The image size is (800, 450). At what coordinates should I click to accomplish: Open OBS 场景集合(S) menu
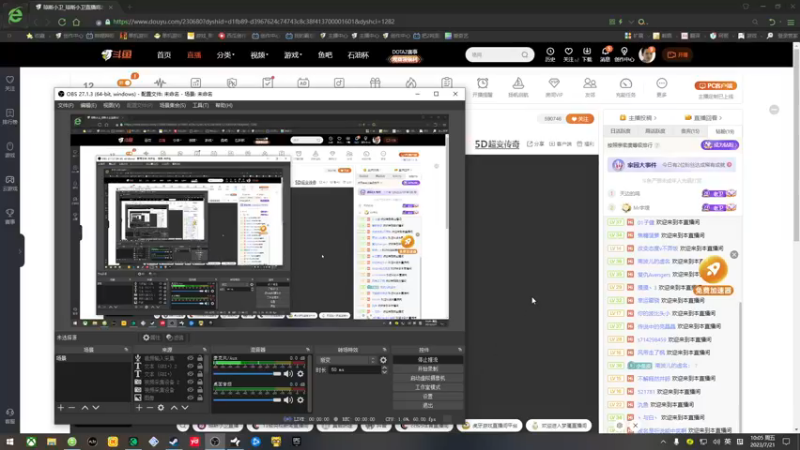pos(172,106)
